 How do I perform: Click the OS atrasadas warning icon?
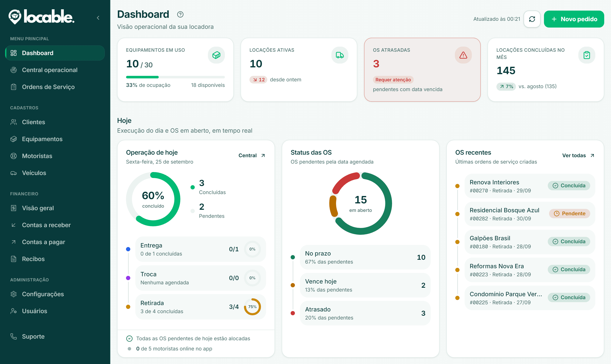pos(463,55)
